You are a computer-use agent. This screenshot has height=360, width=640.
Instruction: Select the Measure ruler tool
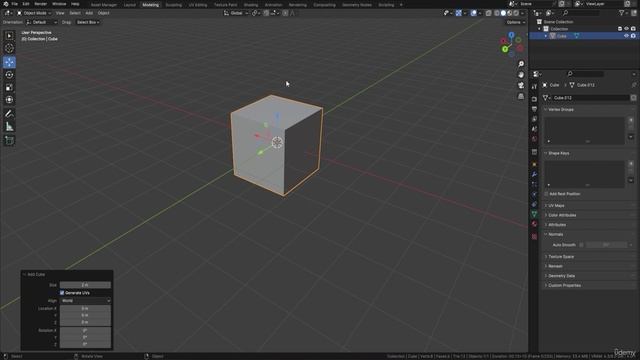coord(9,127)
